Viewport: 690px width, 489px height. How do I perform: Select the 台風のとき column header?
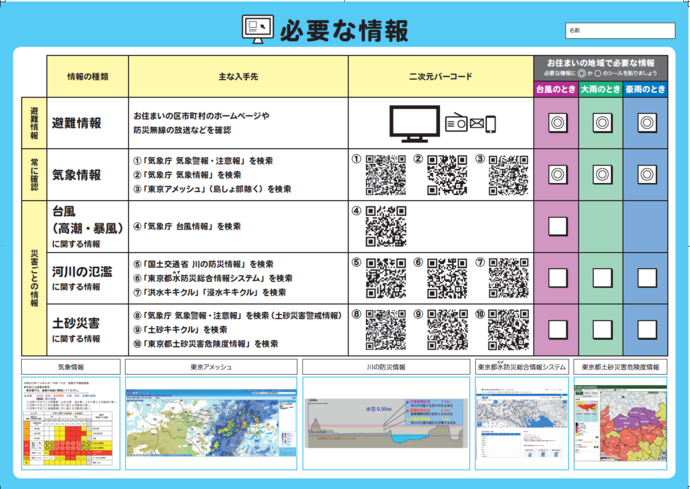tap(556, 89)
